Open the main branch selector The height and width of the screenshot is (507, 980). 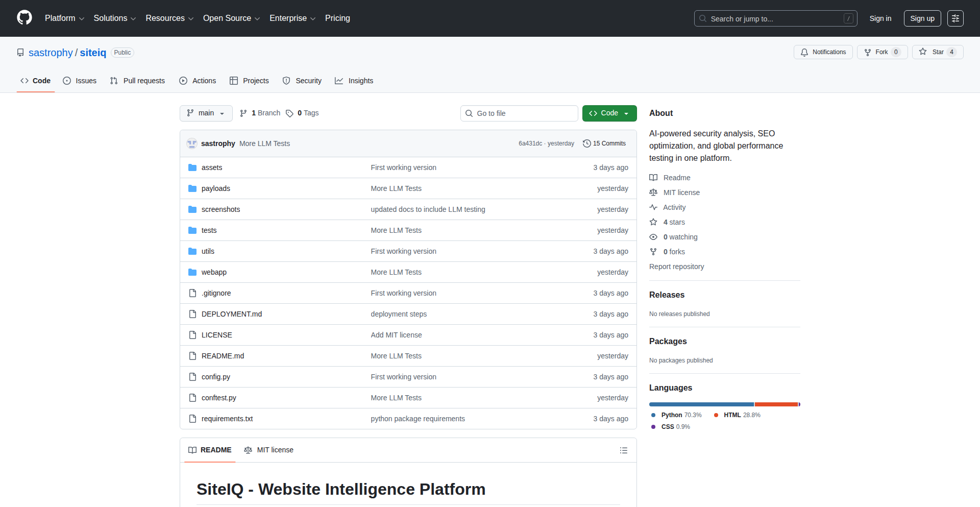pos(206,113)
